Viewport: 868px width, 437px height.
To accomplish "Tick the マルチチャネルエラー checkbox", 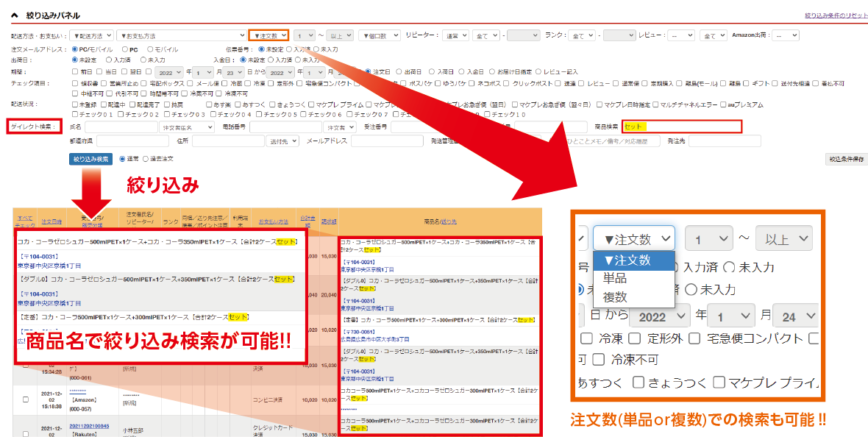I will (657, 104).
